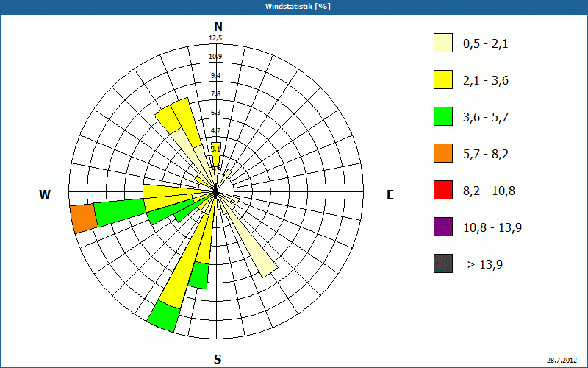
Task: Click the orange segment of the west wind bar
Action: tap(84, 219)
